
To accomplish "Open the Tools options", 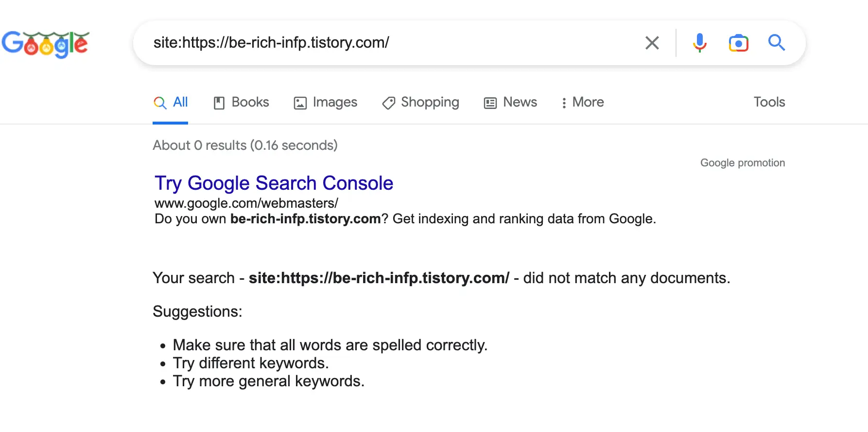I will (769, 102).
